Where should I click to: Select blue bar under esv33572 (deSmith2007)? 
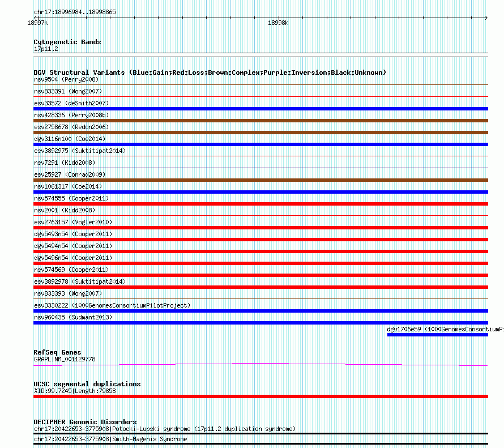260,109
